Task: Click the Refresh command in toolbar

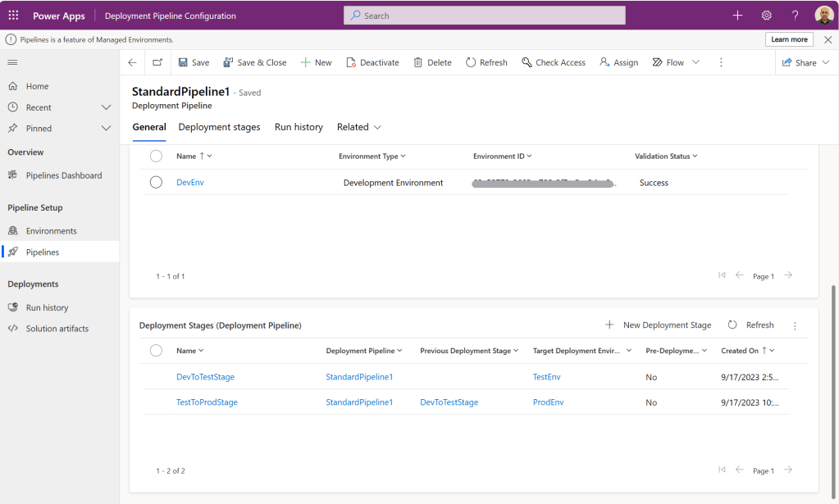Action: (x=486, y=62)
